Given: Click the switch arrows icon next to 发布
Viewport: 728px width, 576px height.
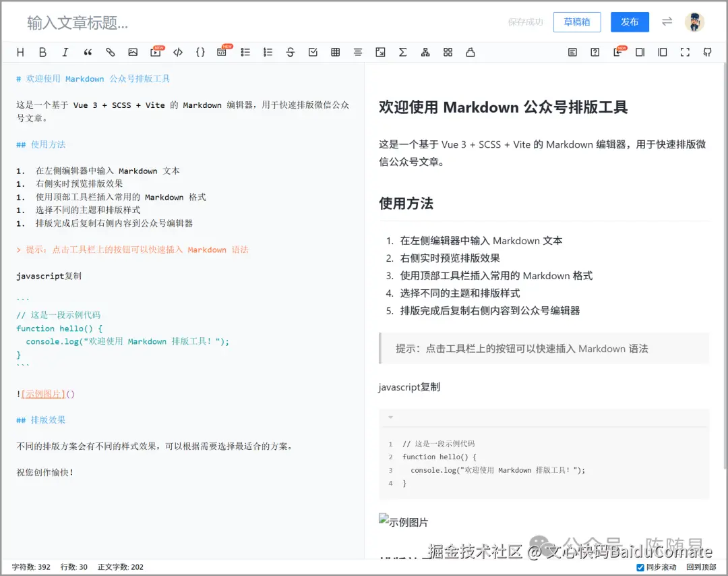Looking at the screenshot, I should tap(667, 22).
